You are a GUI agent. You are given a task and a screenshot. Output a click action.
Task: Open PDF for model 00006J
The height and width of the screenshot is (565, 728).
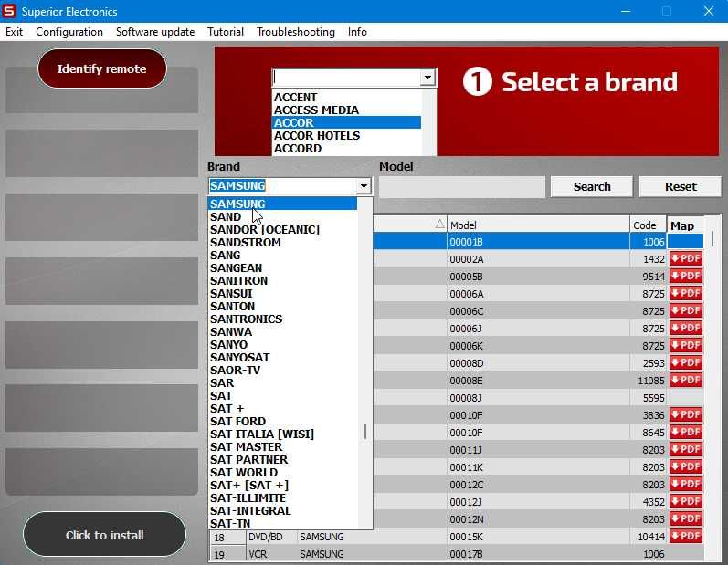686,328
